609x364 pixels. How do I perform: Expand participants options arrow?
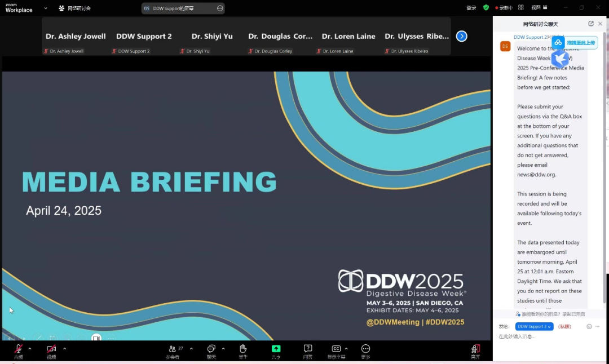pos(191,348)
